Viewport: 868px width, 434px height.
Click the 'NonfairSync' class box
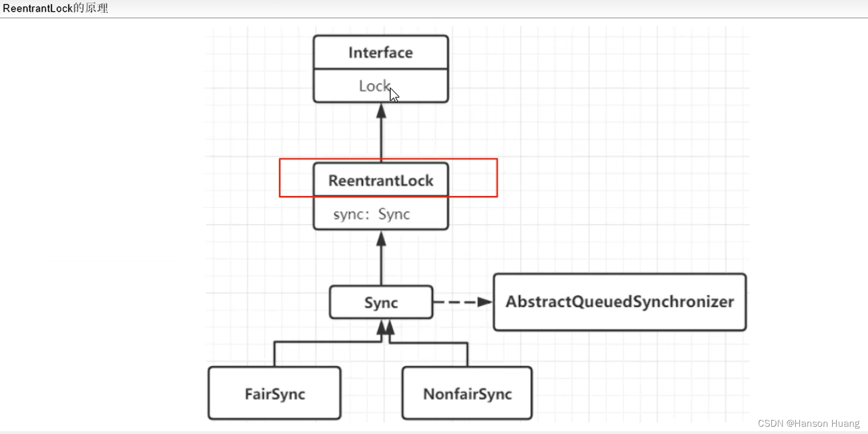pos(467,393)
